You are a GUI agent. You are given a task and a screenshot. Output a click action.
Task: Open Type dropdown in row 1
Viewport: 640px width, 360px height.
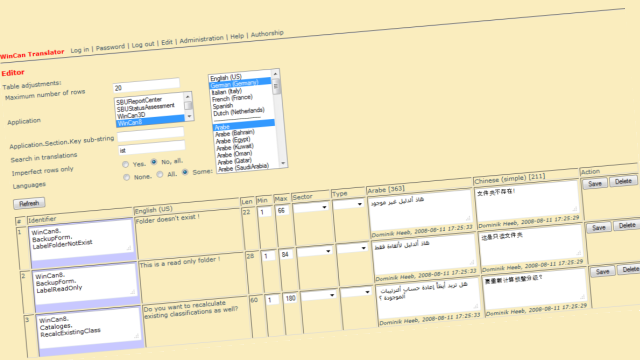348,204
